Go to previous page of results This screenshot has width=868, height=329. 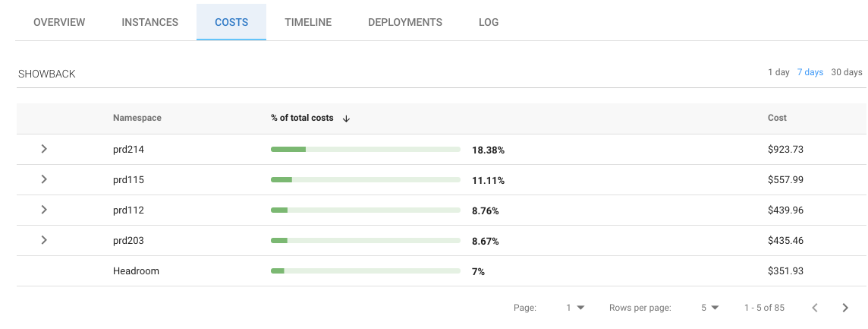coord(815,308)
